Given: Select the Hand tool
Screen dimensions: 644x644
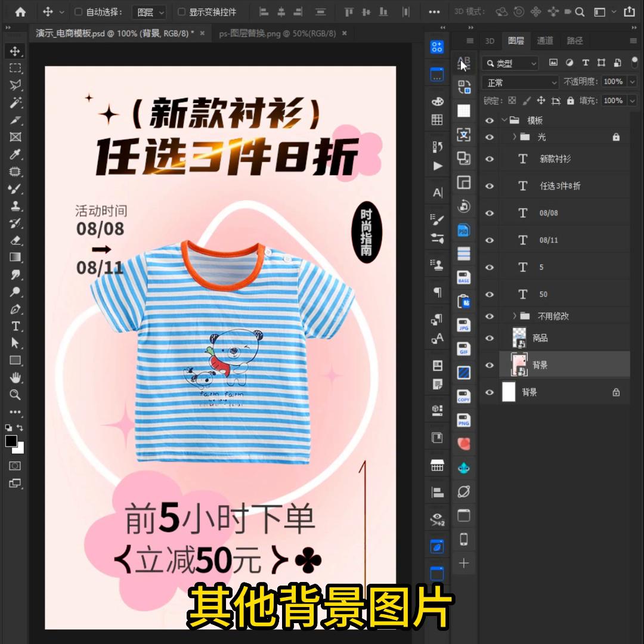Looking at the screenshot, I should click(x=15, y=377).
